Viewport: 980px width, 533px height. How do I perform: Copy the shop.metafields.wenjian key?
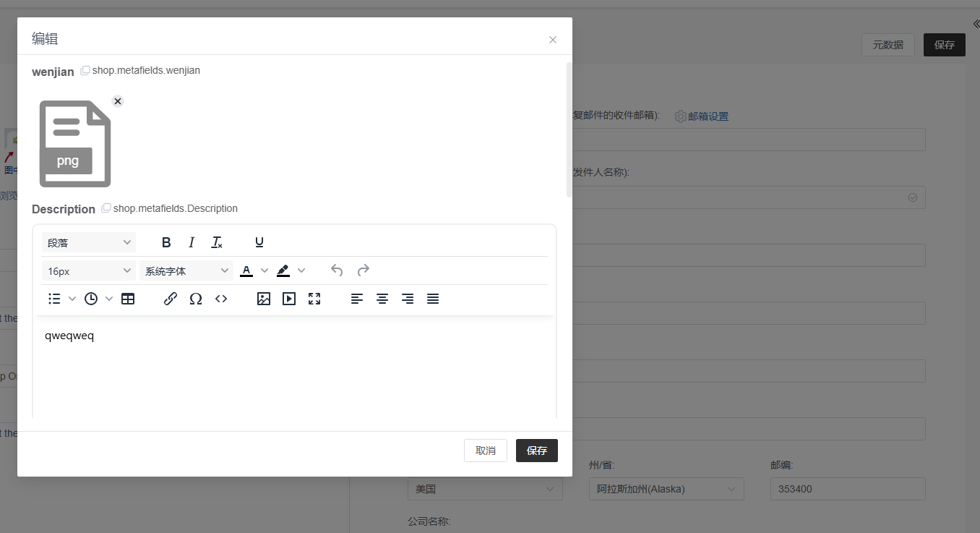click(x=85, y=71)
